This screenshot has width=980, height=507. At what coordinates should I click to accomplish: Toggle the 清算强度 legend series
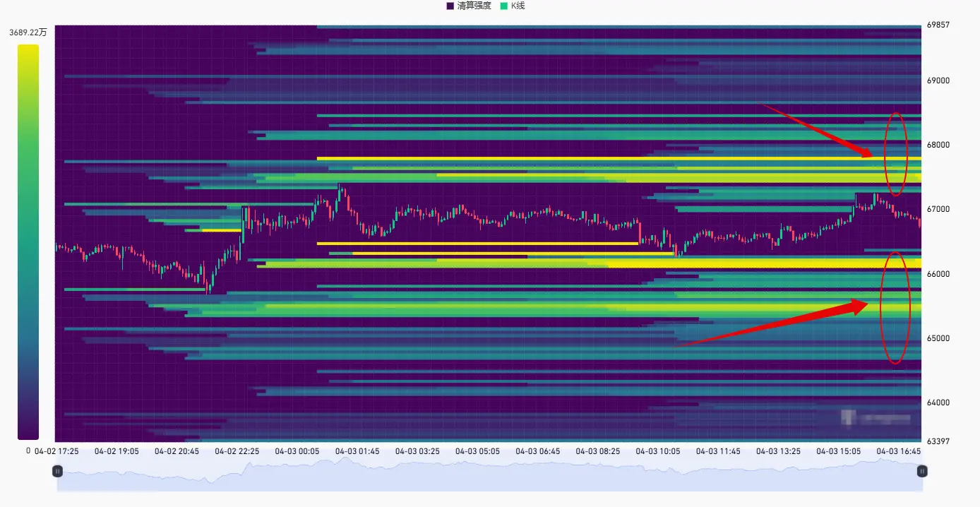tap(469, 6)
